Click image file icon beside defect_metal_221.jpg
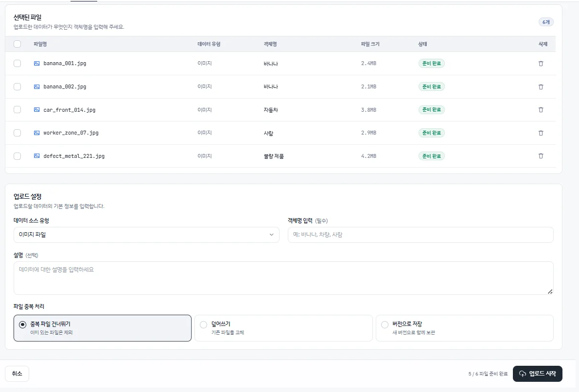The image size is (579, 392). [36, 156]
